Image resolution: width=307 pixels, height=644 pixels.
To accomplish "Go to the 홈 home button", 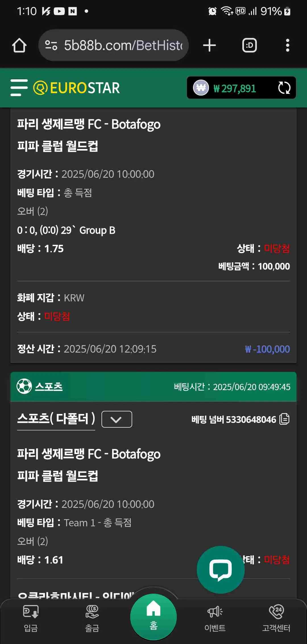I will (153, 617).
